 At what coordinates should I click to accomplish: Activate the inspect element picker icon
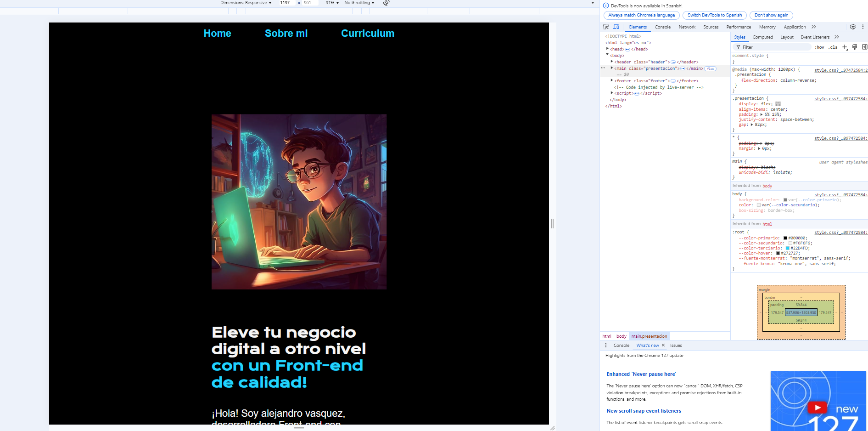tap(606, 27)
